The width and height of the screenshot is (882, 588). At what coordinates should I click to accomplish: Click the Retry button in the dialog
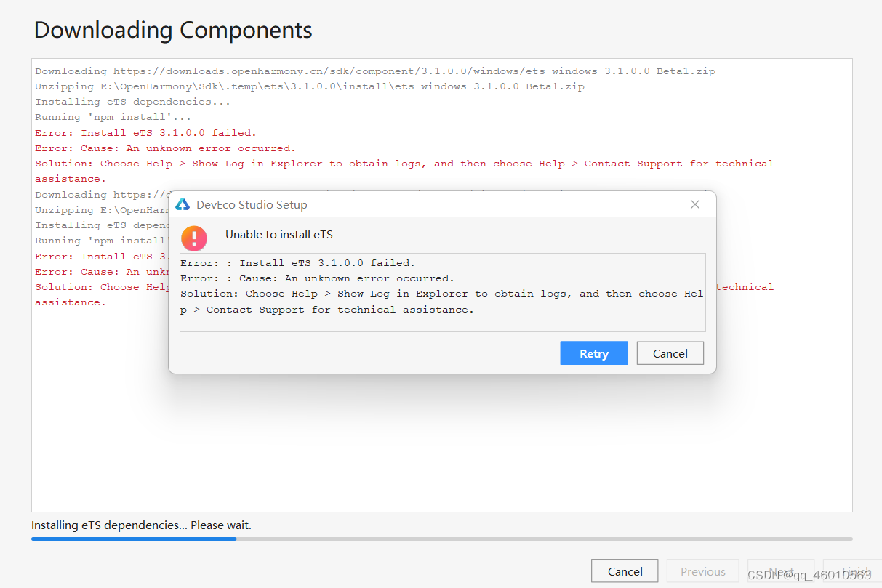(593, 353)
